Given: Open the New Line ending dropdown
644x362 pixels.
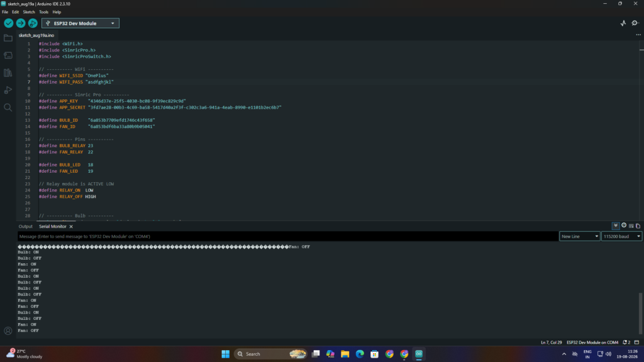Looking at the screenshot, I should [579, 236].
